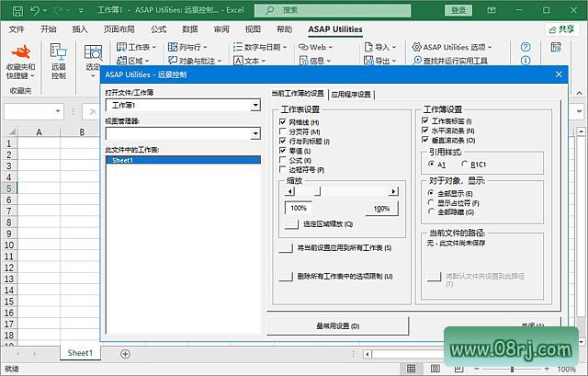The width and height of the screenshot is (588, 376).
Task: Open the 页面布局 ribbon tab
Action: (119, 29)
